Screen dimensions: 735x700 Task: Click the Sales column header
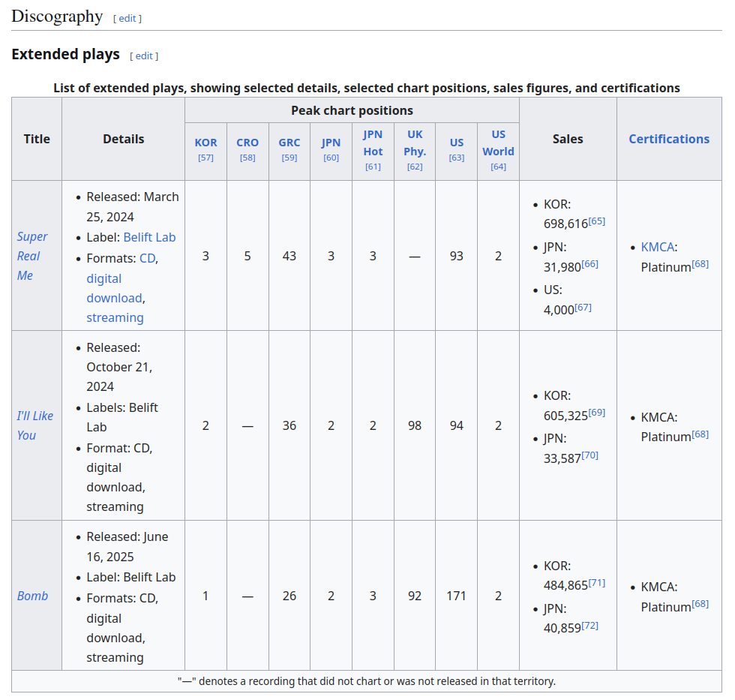coord(568,139)
